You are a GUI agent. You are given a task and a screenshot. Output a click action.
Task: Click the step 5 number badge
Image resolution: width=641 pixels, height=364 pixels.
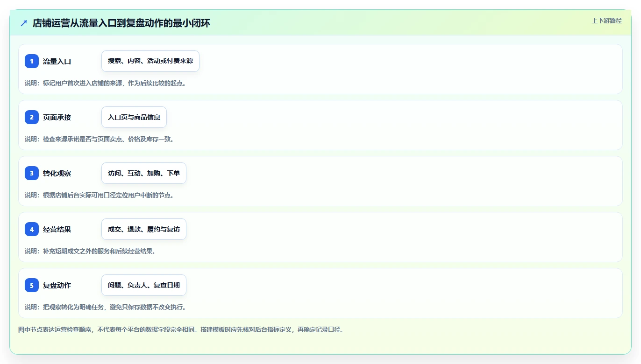coord(32,285)
